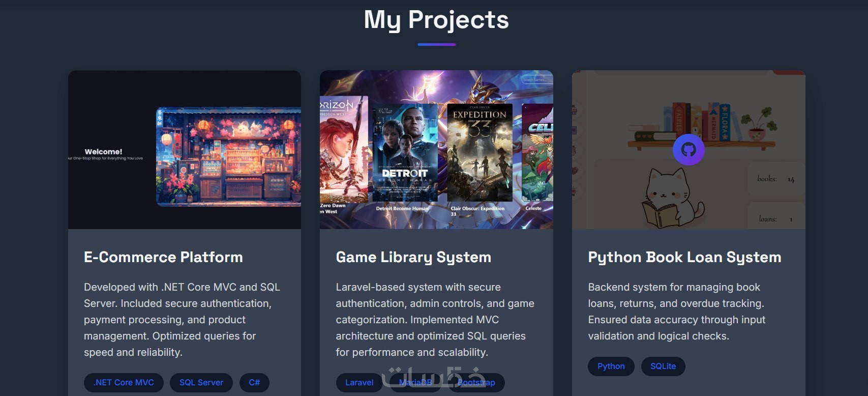Select the Bootstrap tag

tap(476, 382)
